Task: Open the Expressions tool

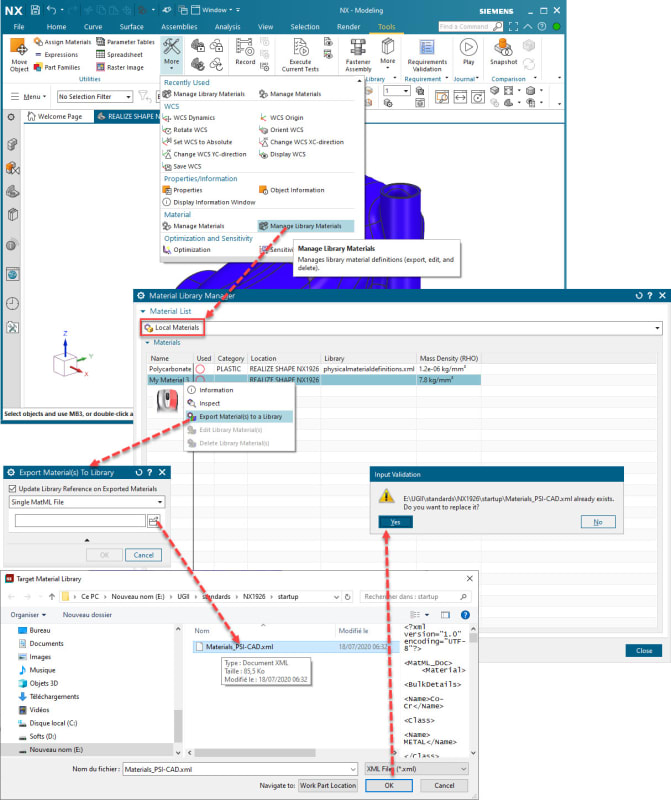Action: [56, 55]
